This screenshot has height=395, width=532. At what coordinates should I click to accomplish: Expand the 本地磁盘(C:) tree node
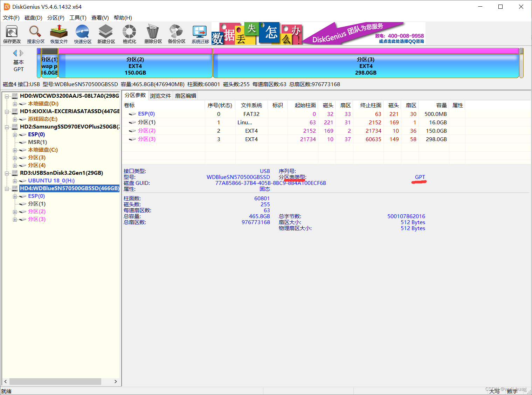(x=15, y=150)
